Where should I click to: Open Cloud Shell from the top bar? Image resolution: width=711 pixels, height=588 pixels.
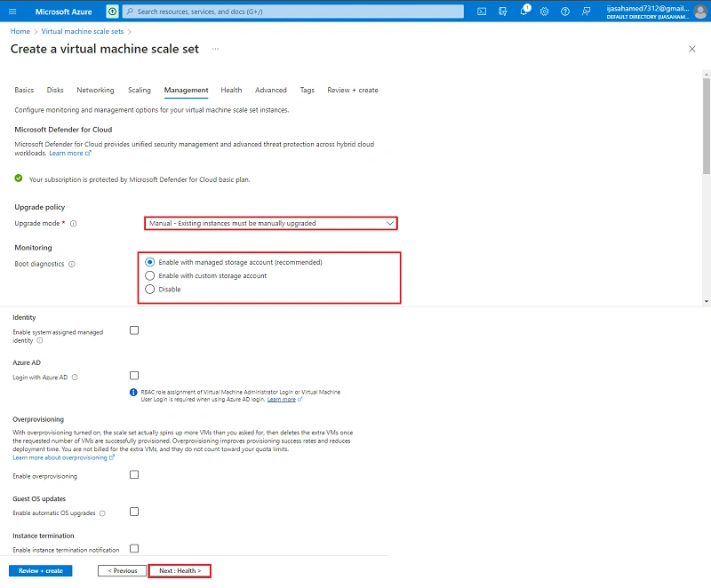(482, 12)
